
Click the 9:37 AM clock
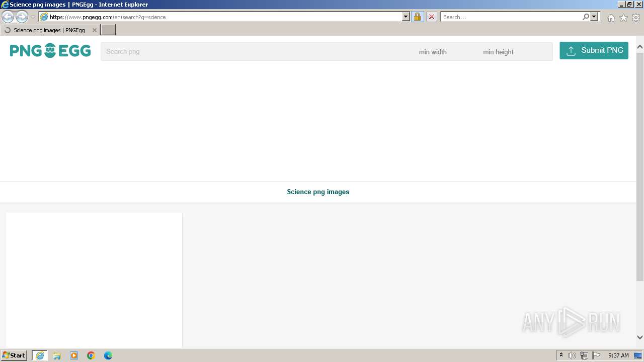coord(618,355)
